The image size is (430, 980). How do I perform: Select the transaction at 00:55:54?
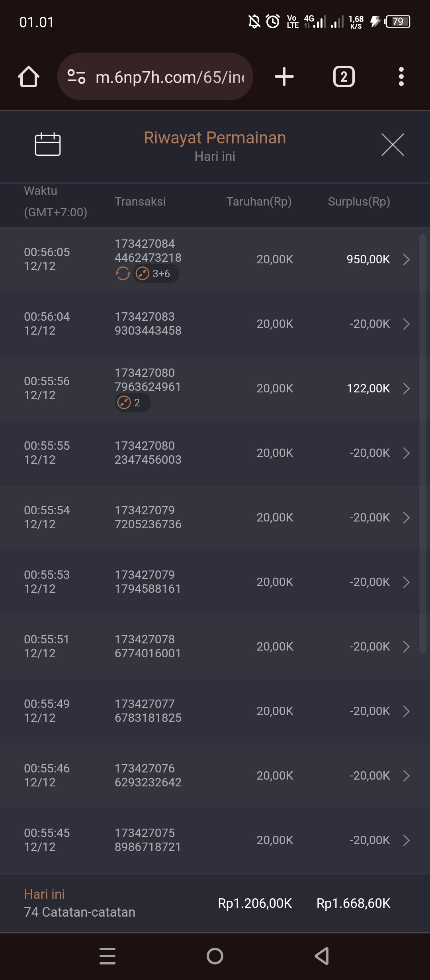(x=215, y=517)
